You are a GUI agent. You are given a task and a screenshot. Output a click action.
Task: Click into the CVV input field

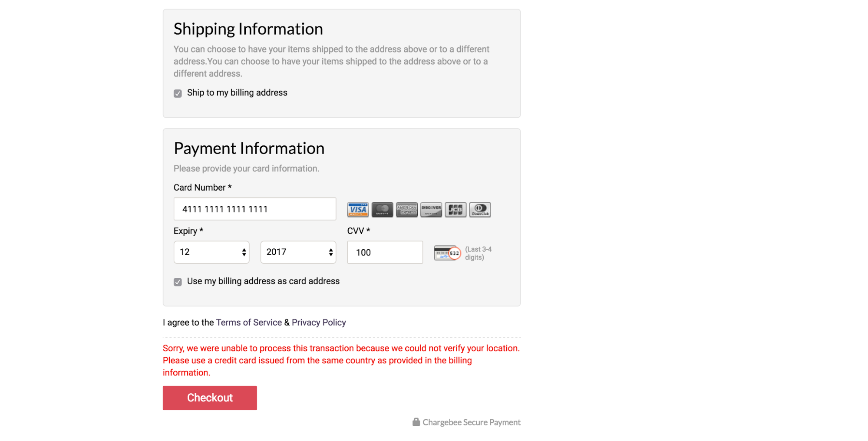[385, 253]
